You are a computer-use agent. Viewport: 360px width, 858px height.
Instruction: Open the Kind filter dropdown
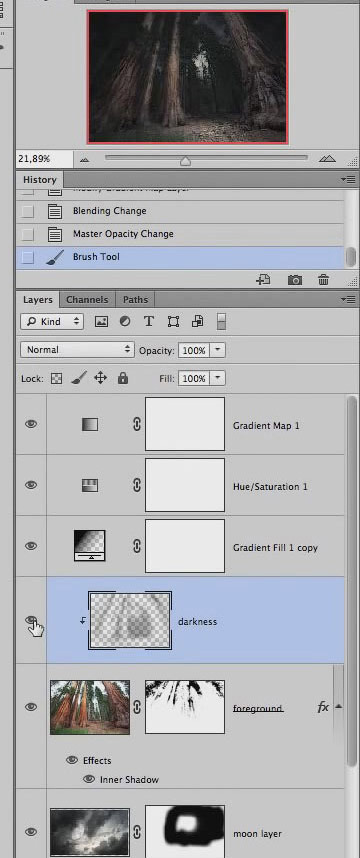tap(52, 321)
